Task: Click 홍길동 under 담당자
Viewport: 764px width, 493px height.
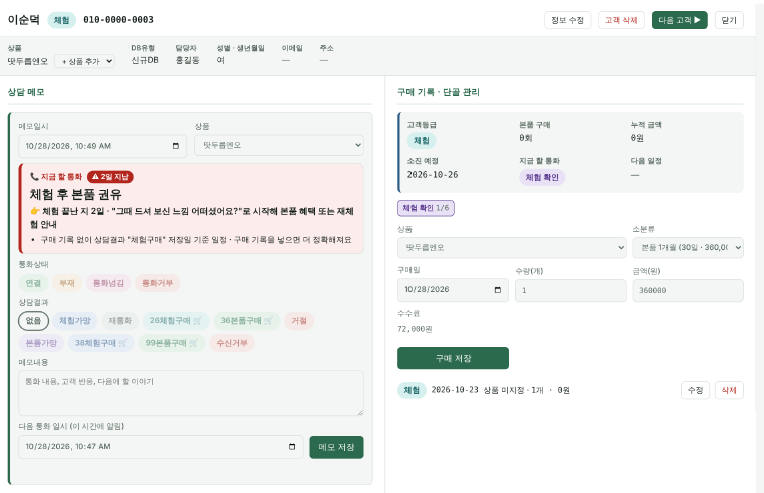Action: click(188, 60)
